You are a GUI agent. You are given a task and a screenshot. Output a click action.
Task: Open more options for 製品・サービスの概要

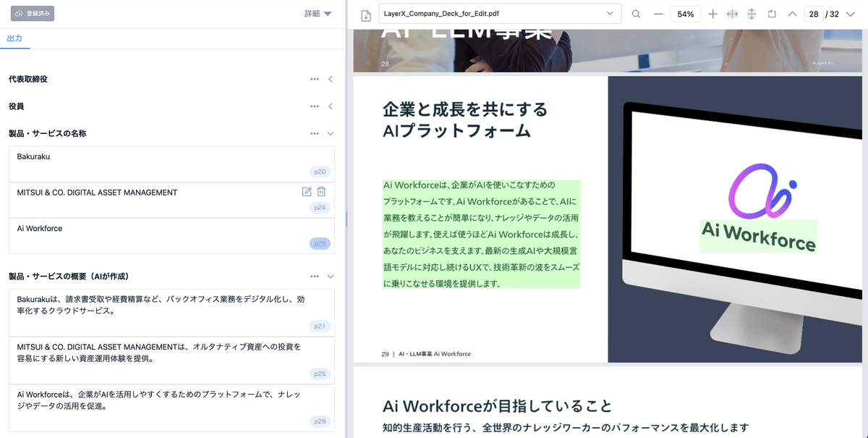tap(315, 277)
